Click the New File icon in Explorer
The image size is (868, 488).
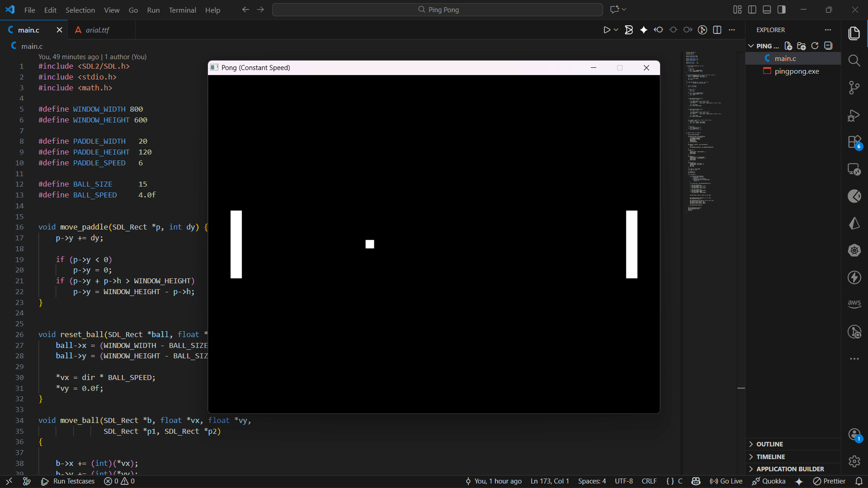pos(788,46)
